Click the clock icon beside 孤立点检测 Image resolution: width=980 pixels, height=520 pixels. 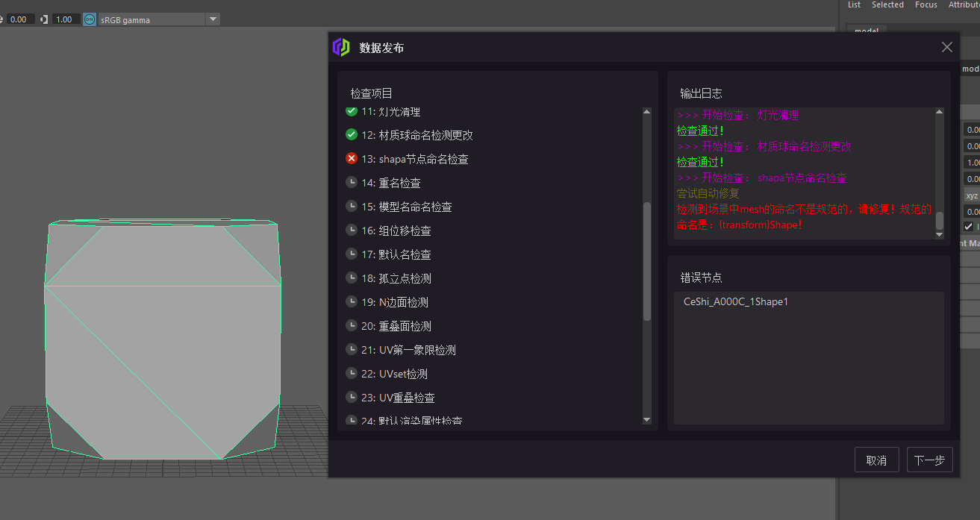tap(352, 278)
